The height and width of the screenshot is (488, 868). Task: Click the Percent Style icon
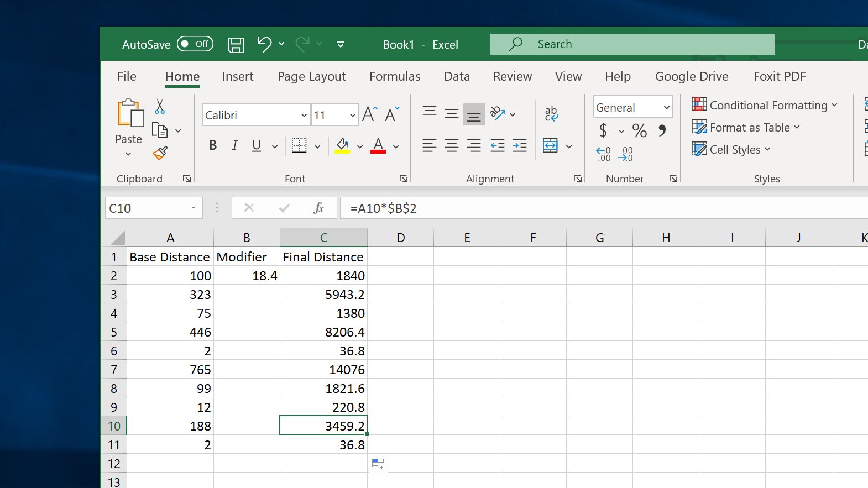(x=640, y=130)
